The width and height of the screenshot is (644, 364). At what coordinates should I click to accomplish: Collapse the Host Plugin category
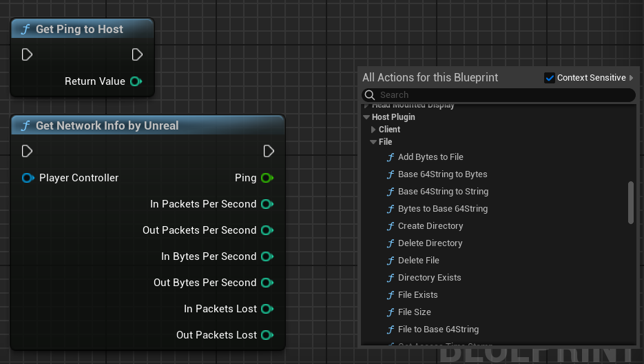[x=366, y=117]
